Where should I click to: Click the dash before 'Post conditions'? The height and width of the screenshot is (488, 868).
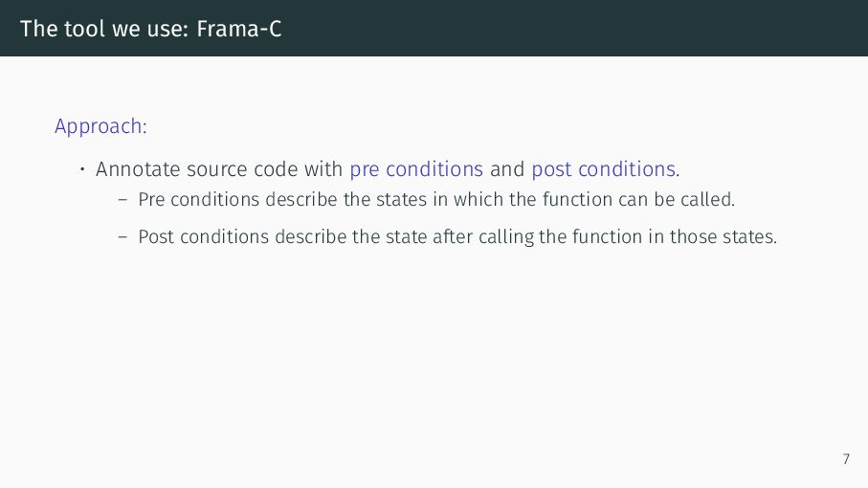122,236
